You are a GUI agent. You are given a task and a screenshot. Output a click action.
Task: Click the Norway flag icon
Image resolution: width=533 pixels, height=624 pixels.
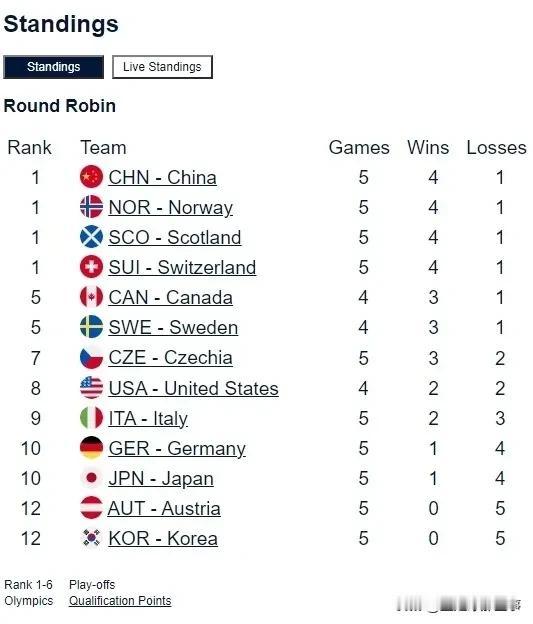[92, 207]
